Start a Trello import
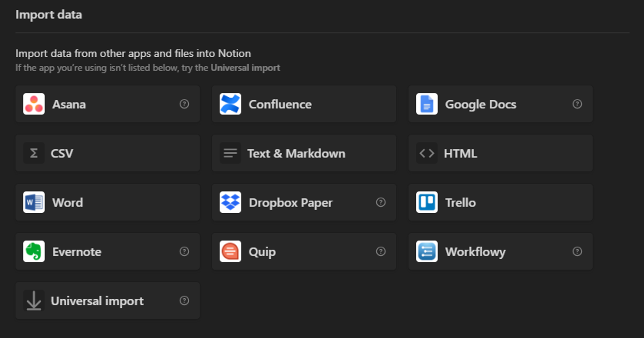 pos(500,202)
